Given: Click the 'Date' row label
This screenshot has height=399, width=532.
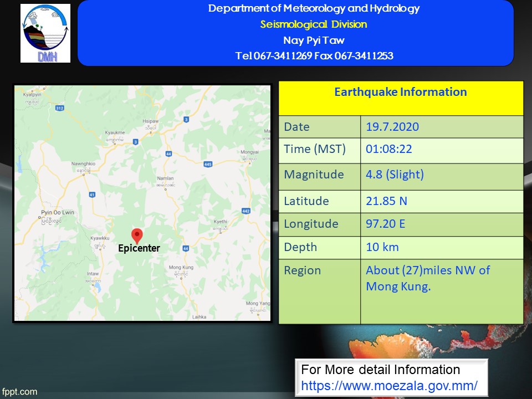Looking at the screenshot, I should coord(296,127).
